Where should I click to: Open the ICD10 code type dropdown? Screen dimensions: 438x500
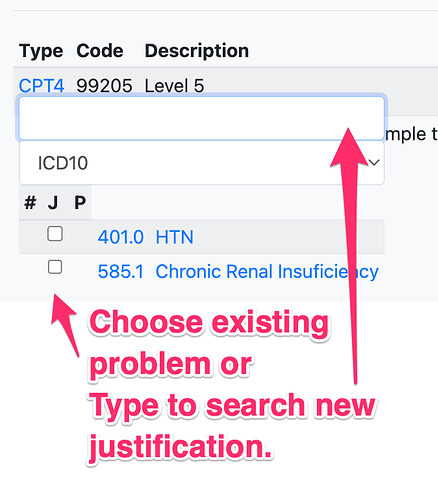pyautogui.click(x=202, y=163)
